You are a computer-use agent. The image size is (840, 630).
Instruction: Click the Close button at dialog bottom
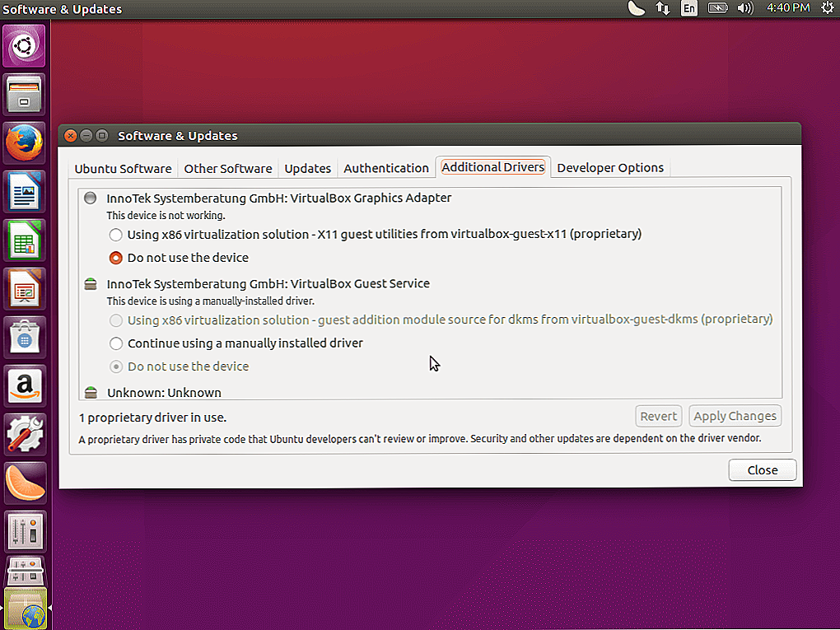(x=763, y=469)
